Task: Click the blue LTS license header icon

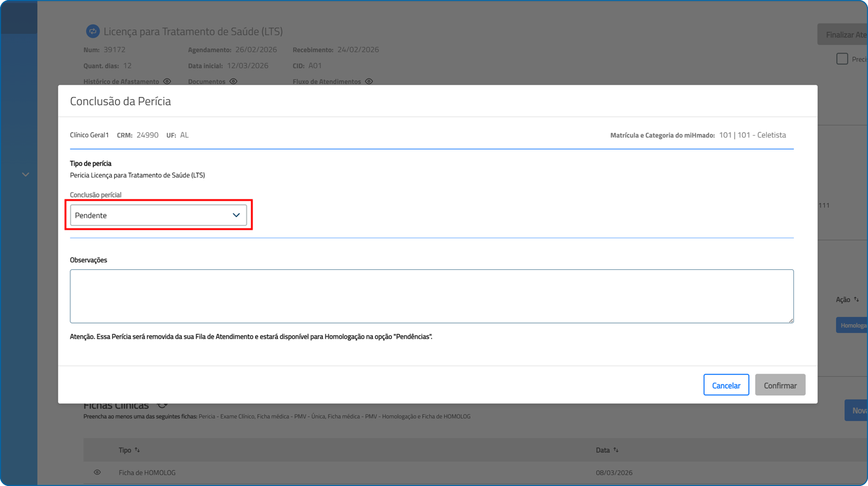Action: [x=93, y=31]
